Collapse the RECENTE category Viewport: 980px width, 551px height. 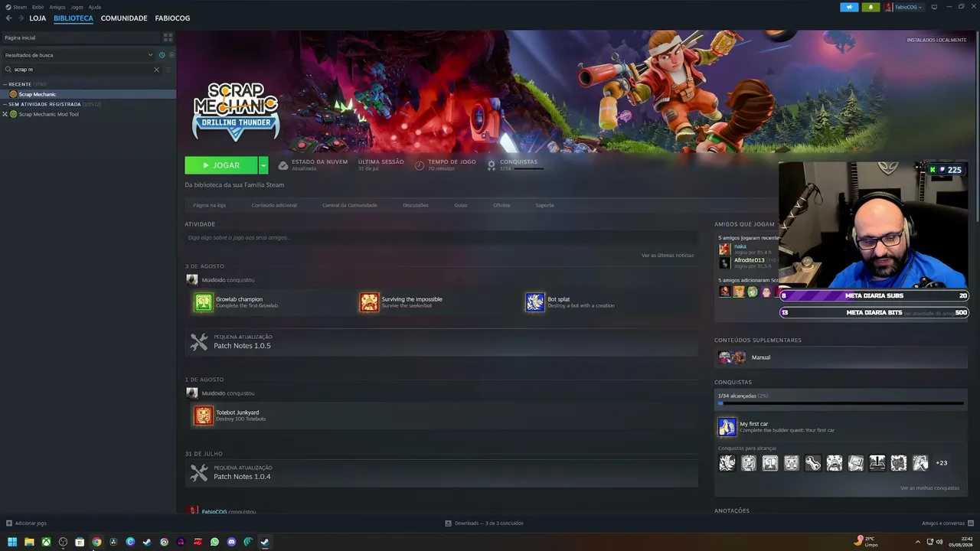[x=5, y=84]
